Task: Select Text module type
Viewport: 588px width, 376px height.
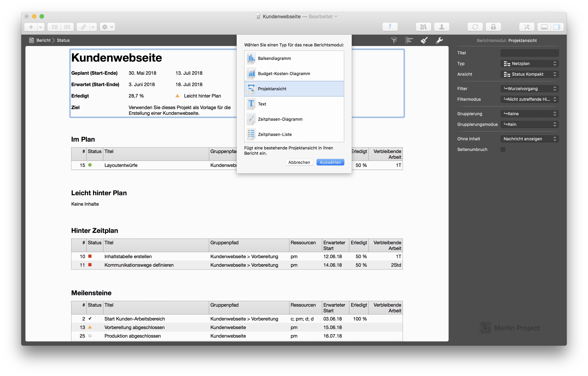Action: (294, 104)
